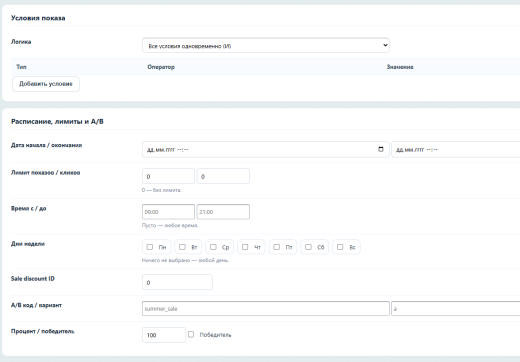This screenshot has height=362, width=520.
Task: Click the Время с / до label
Action: pyautogui.click(x=29, y=208)
